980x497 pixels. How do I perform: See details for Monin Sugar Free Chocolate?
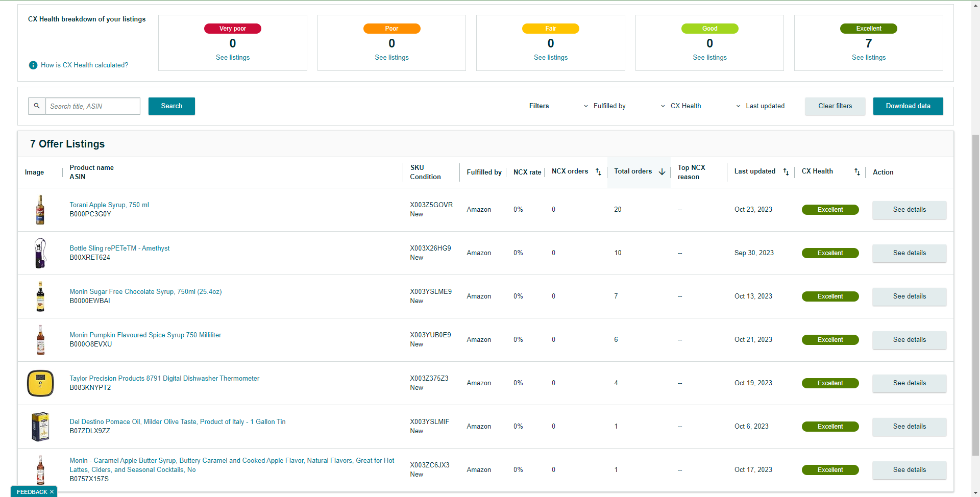[909, 296]
